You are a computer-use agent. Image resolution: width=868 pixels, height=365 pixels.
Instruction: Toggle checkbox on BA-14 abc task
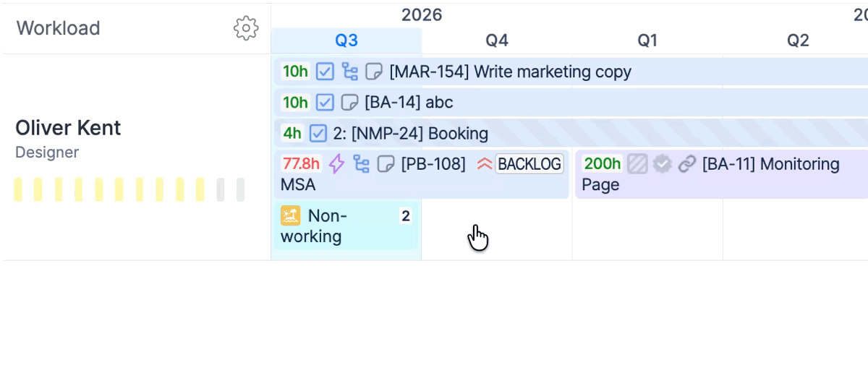[x=325, y=103]
